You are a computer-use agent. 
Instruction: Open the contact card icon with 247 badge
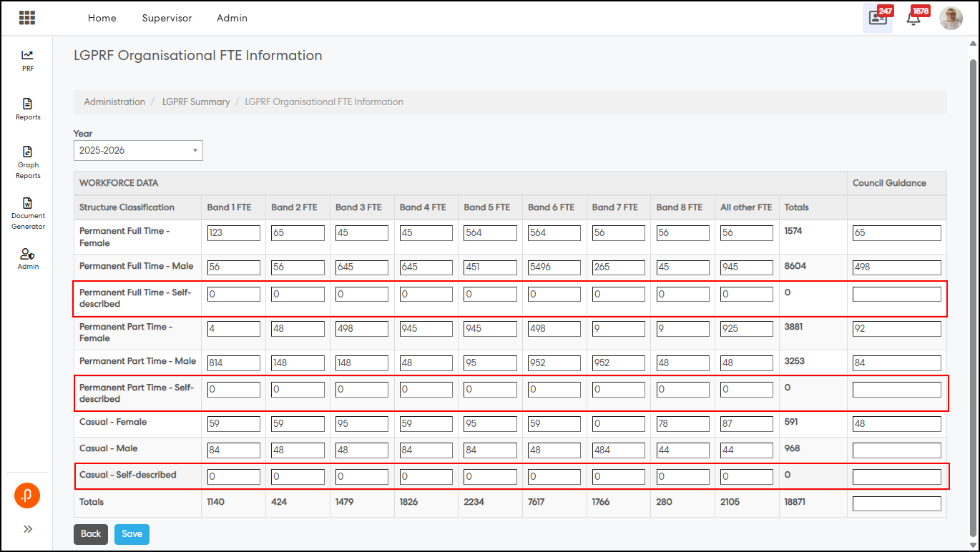877,19
